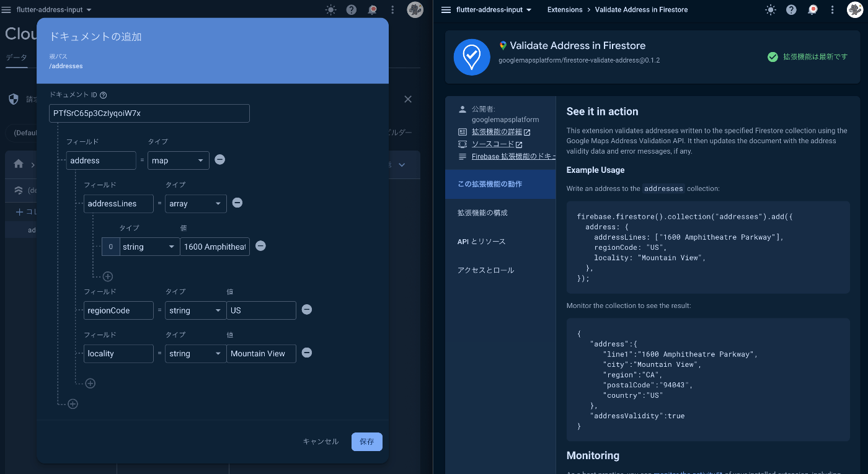The height and width of the screenshot is (474, 868).
Task: Open project selector in left window
Action: coord(53,10)
